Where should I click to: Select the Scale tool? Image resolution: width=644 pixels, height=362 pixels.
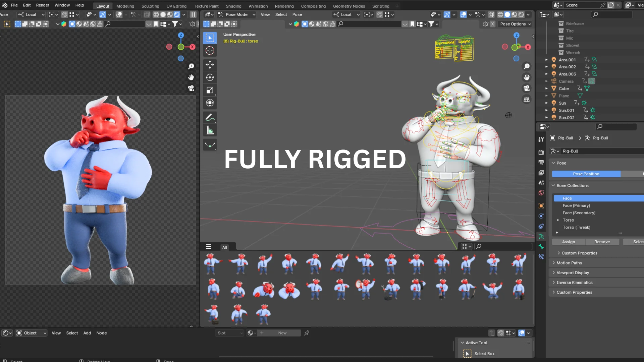210,90
